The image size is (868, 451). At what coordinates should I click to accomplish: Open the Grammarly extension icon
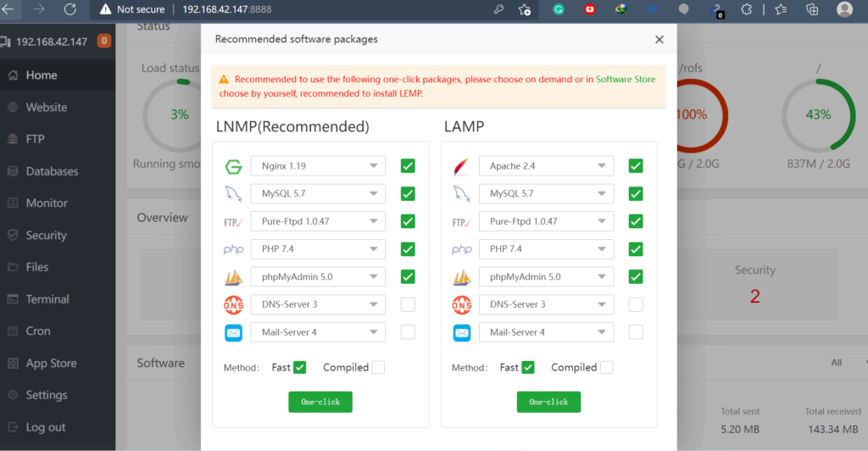click(559, 8)
